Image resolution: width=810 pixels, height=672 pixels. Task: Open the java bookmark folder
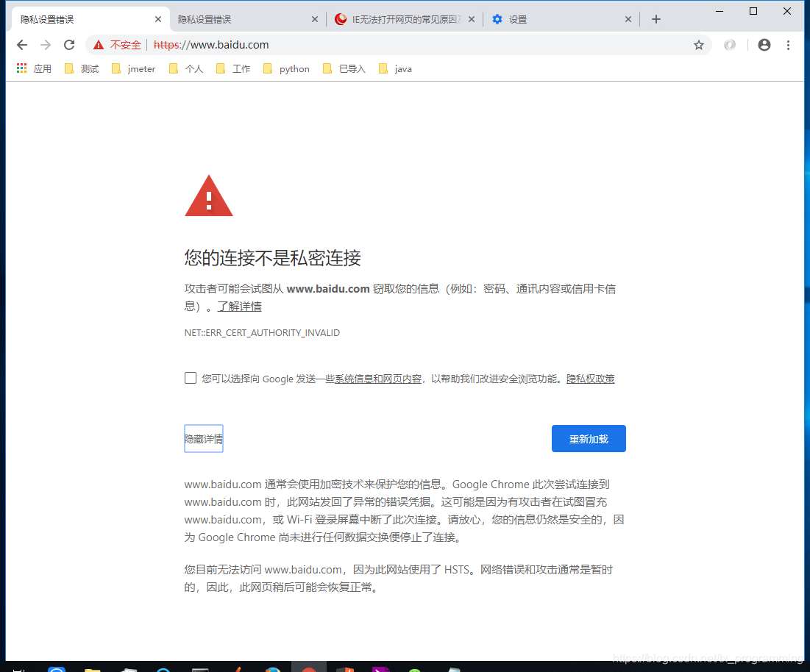[395, 68]
